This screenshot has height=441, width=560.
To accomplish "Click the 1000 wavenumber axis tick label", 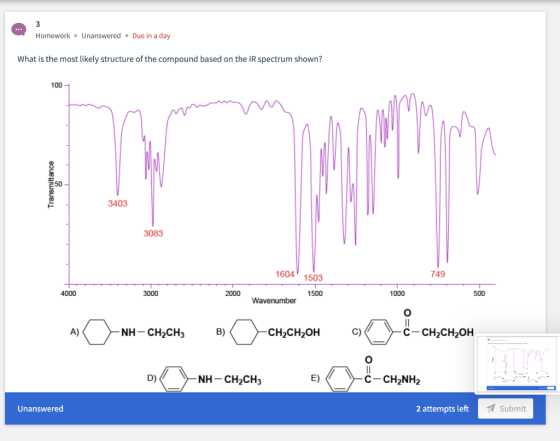I will (x=397, y=294).
